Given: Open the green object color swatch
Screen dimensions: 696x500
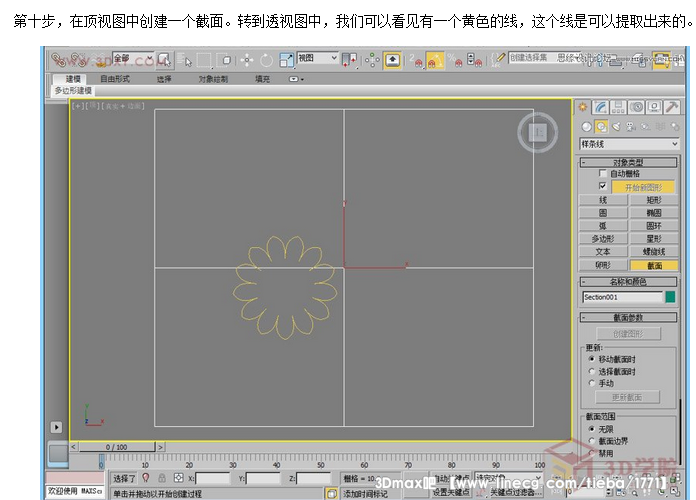Looking at the screenshot, I should tap(670, 297).
